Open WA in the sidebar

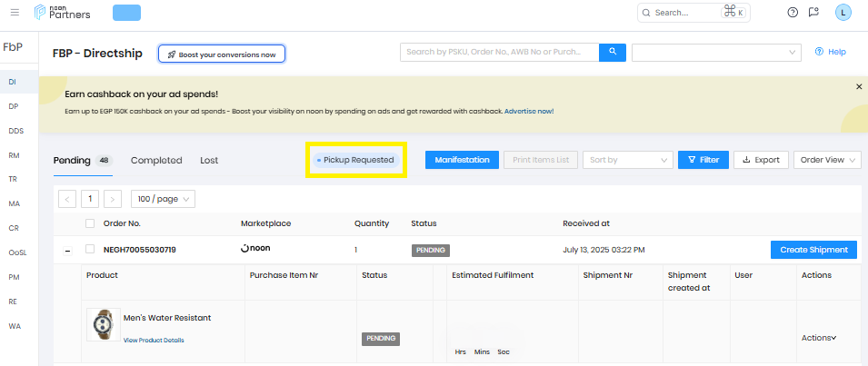[x=15, y=326]
